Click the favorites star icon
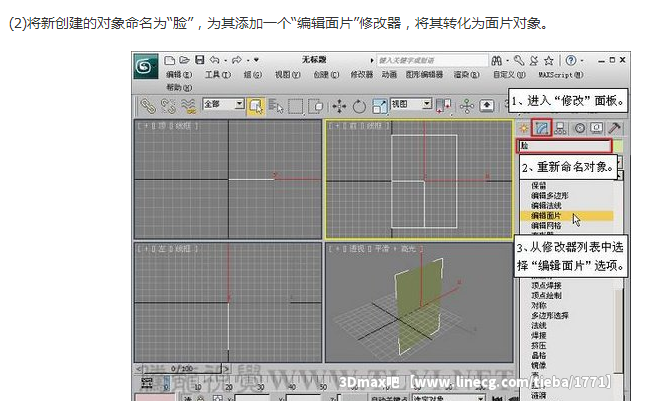Viewport: 651px width, 401px height. pyautogui.click(x=549, y=61)
